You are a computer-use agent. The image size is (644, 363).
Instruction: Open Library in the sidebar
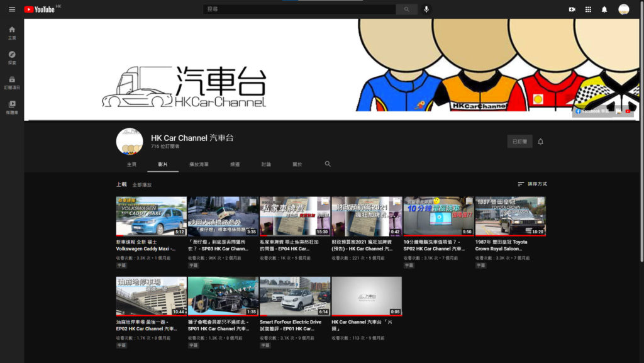(x=12, y=107)
